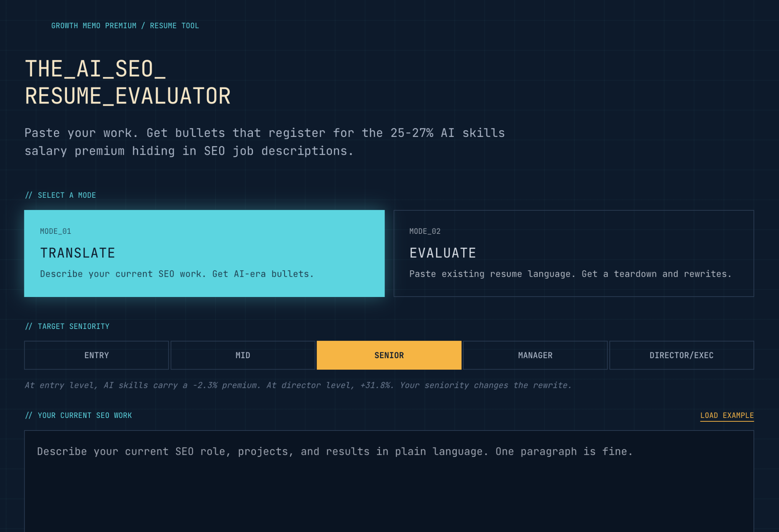The height and width of the screenshot is (532, 779).
Task: Set seniority to DIRECTOR/EXEC
Action: 681,355
